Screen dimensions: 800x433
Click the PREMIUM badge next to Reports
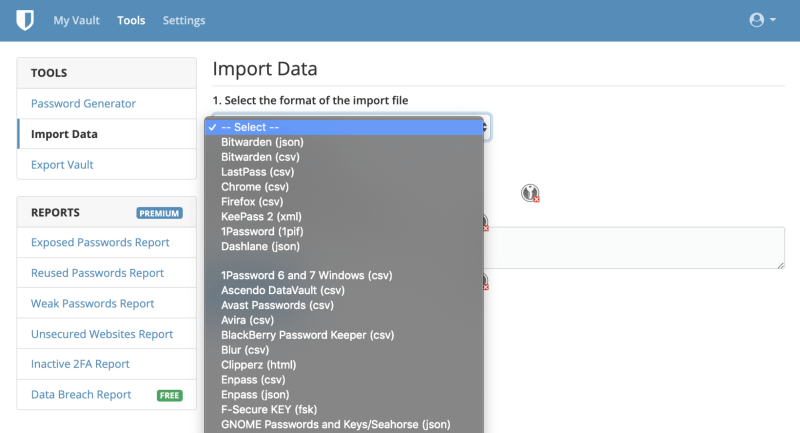click(159, 213)
